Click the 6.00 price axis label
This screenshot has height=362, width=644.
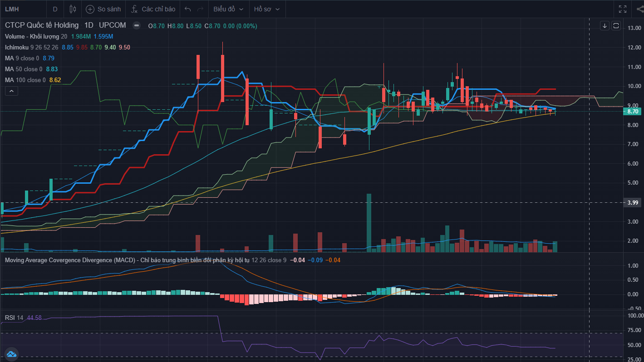point(634,164)
